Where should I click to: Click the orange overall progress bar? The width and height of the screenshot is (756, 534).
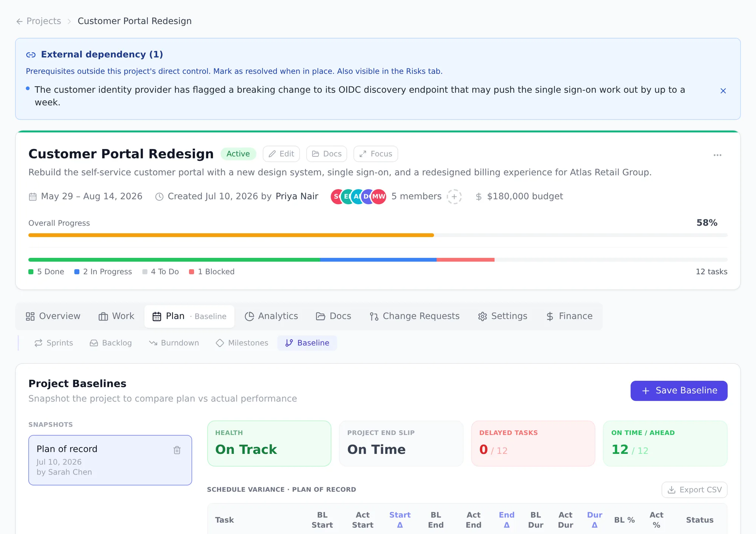pyautogui.click(x=231, y=235)
